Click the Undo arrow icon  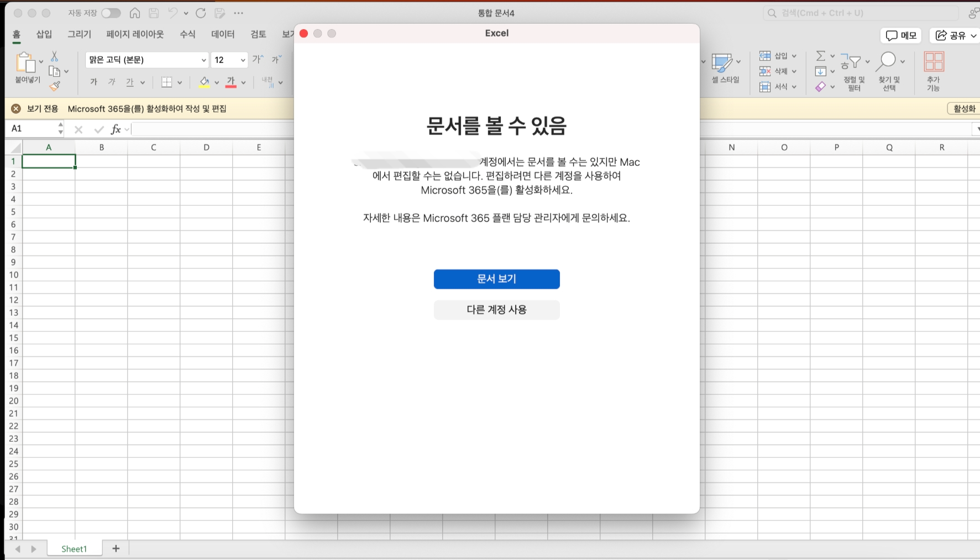(173, 13)
